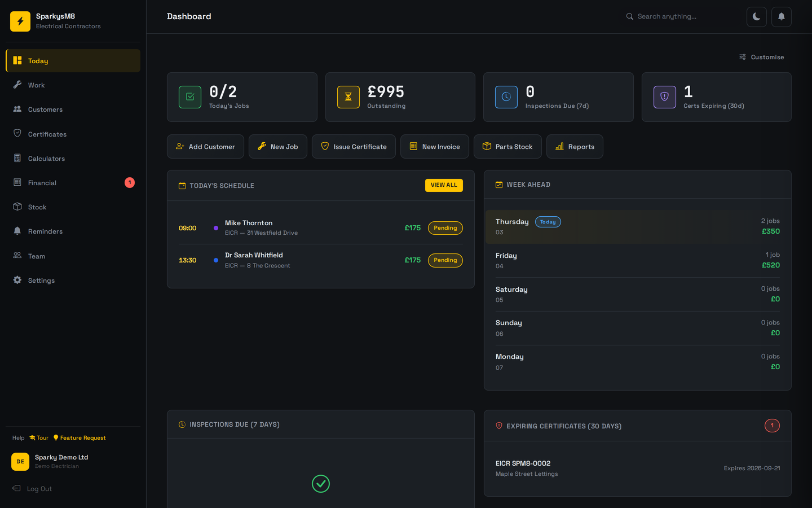
Task: Open the Work section in sidebar
Action: point(73,85)
